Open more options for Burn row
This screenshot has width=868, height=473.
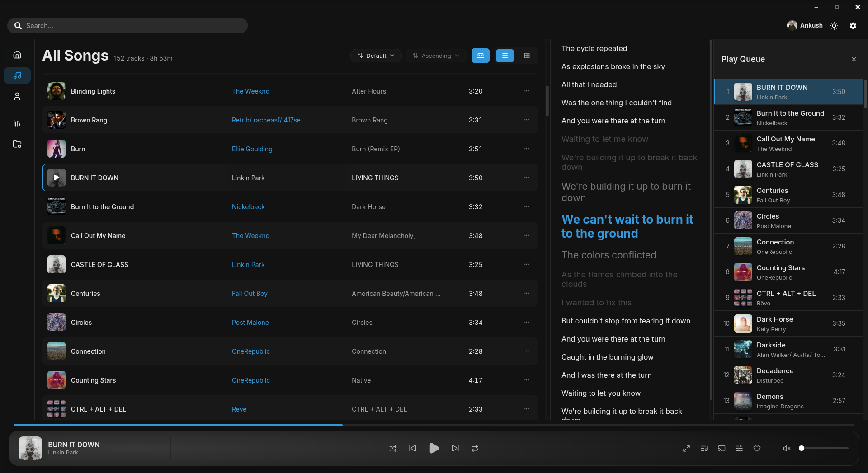point(526,149)
